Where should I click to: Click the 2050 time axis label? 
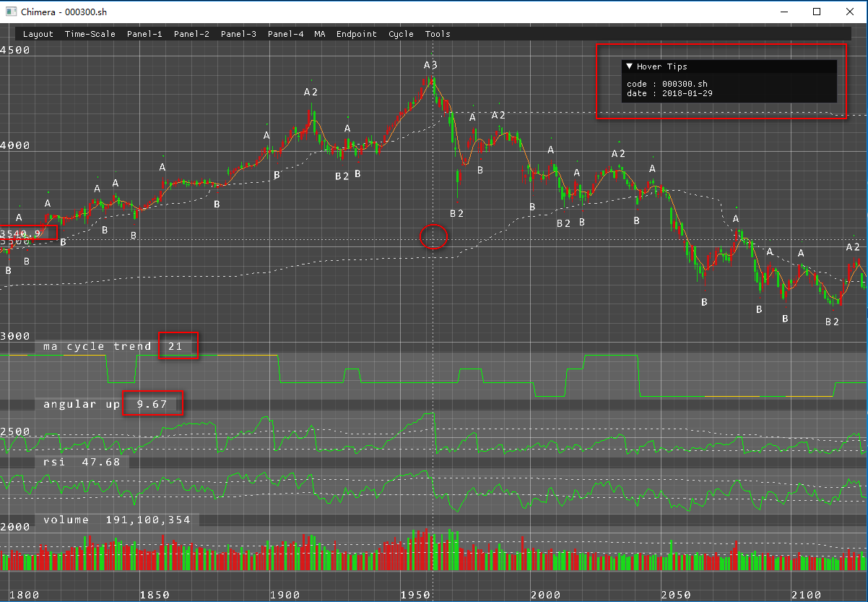[675, 595]
